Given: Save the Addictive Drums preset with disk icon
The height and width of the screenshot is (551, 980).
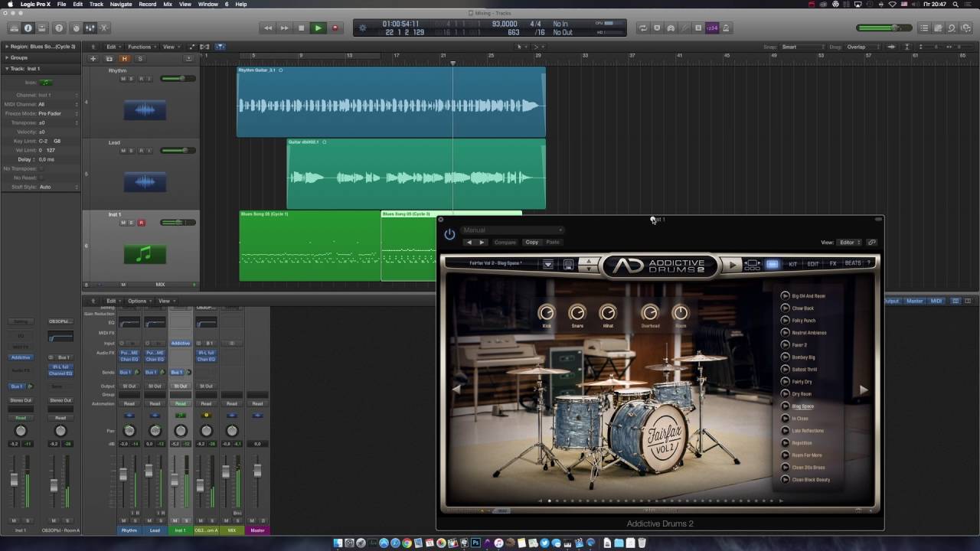Looking at the screenshot, I should (569, 264).
